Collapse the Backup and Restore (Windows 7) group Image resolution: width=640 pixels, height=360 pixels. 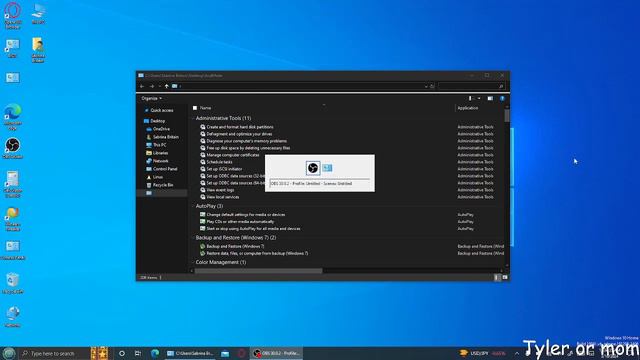(x=193, y=238)
